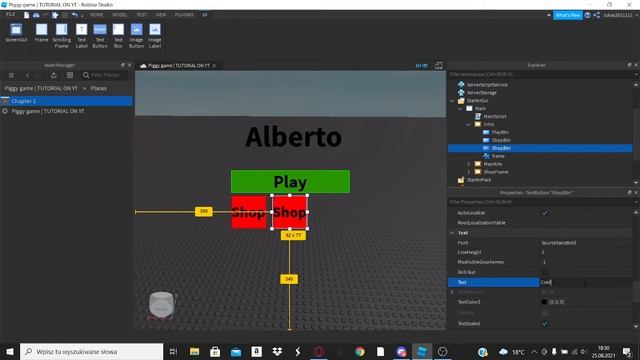Click the Asset Manager filter search field

pyautogui.click(x=104, y=75)
